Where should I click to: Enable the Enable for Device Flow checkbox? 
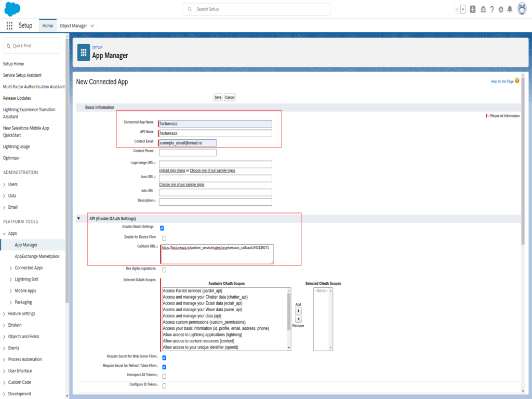click(x=164, y=237)
